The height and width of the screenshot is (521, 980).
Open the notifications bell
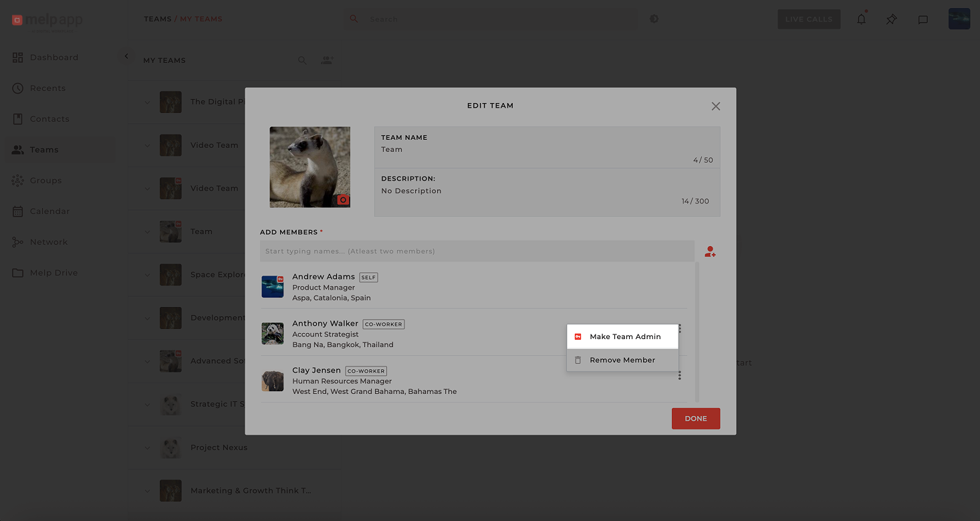(861, 19)
